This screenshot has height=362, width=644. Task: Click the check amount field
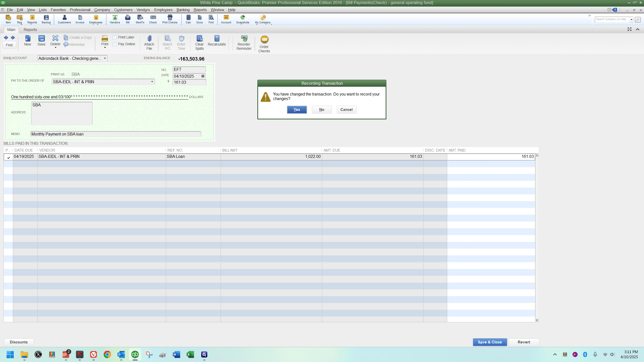click(x=189, y=82)
